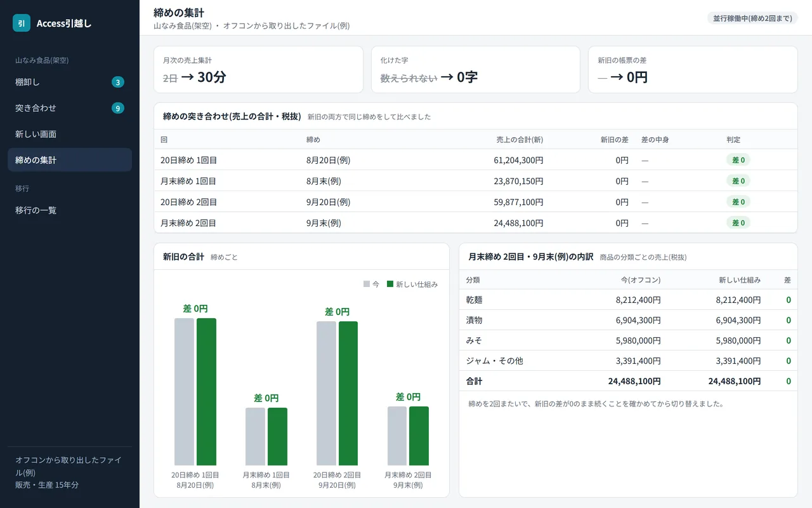Click the 差 0 badge for 8月20日(例)
Screen dimensions: 812x508
(738, 160)
